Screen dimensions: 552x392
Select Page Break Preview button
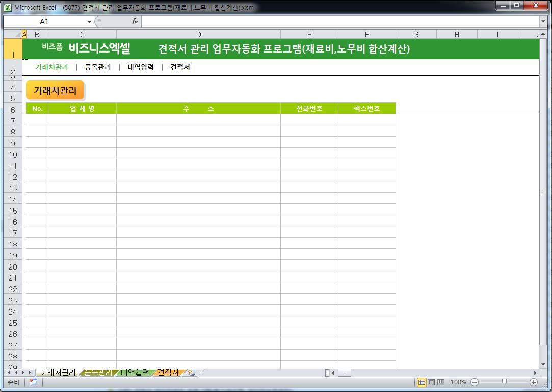[x=440, y=382]
